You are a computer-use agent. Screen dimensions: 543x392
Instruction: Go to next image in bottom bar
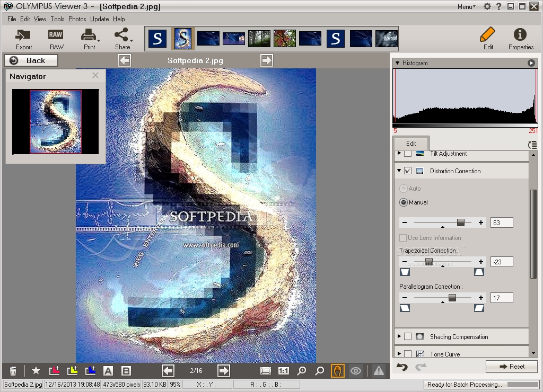pos(224,371)
